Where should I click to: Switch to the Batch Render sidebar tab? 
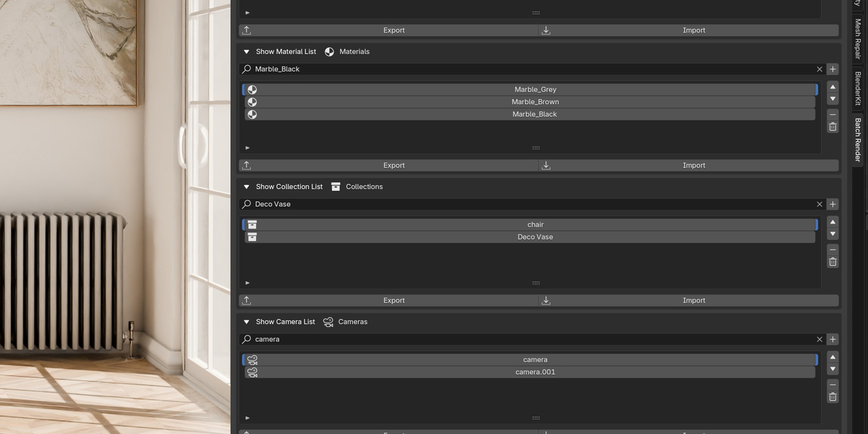click(858, 140)
